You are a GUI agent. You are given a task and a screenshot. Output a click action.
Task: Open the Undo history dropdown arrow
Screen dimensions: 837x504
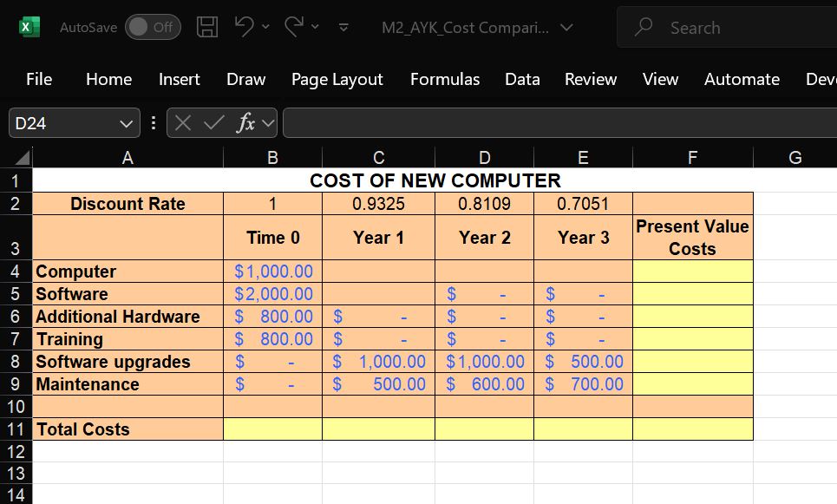point(265,27)
